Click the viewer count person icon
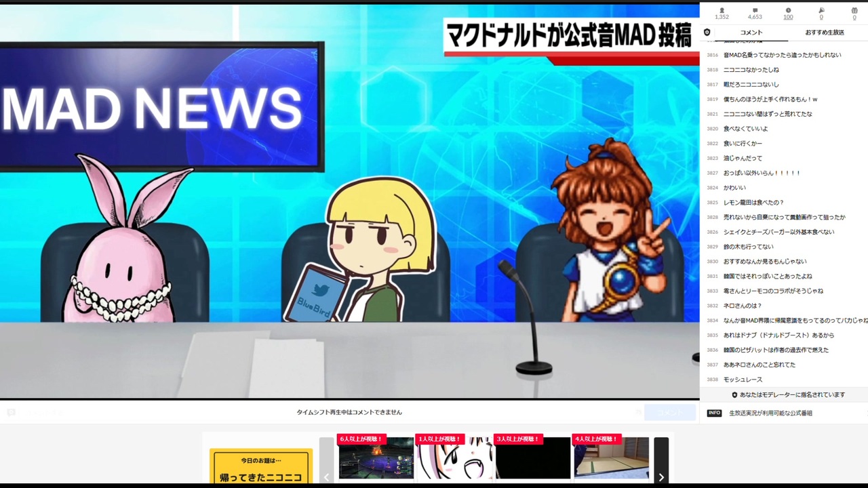This screenshot has width=868, height=488. pos(722,10)
